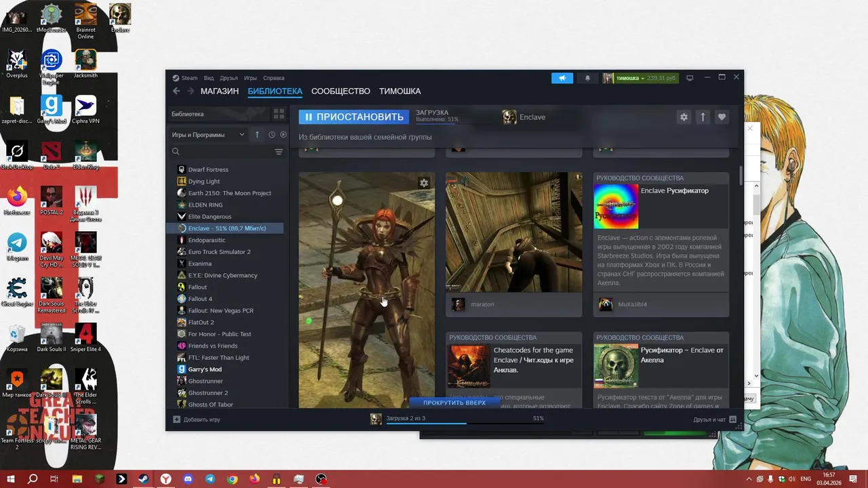
Task: Open the maratori screenshot thumbnail
Action: pos(514,232)
